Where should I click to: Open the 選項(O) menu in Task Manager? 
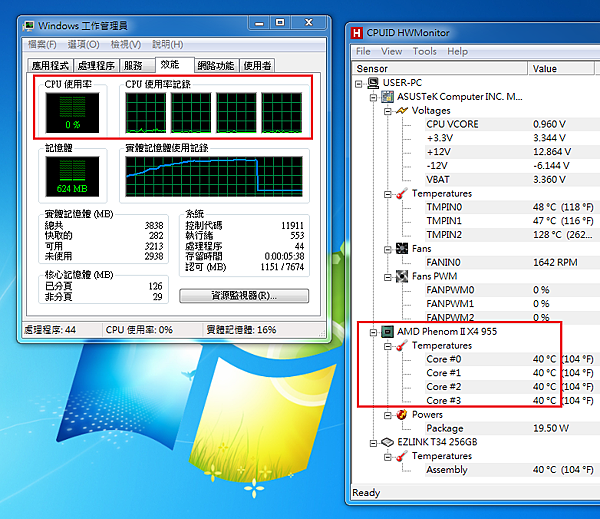click(83, 45)
